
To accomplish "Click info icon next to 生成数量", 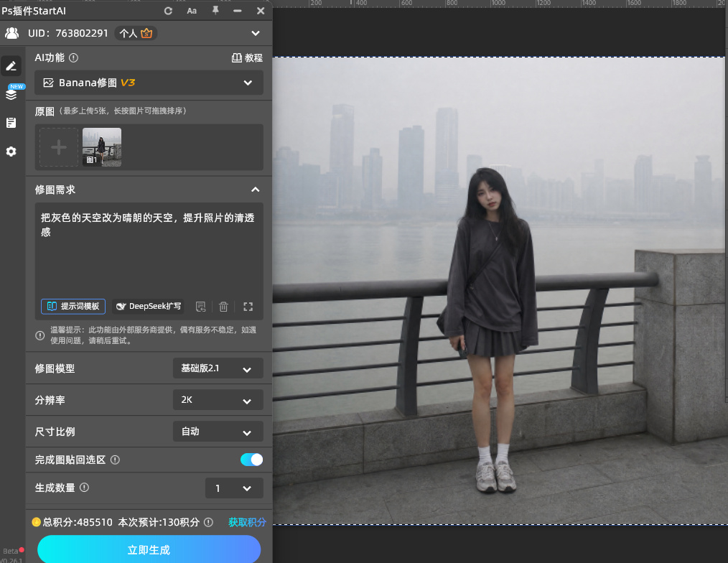I will (84, 488).
